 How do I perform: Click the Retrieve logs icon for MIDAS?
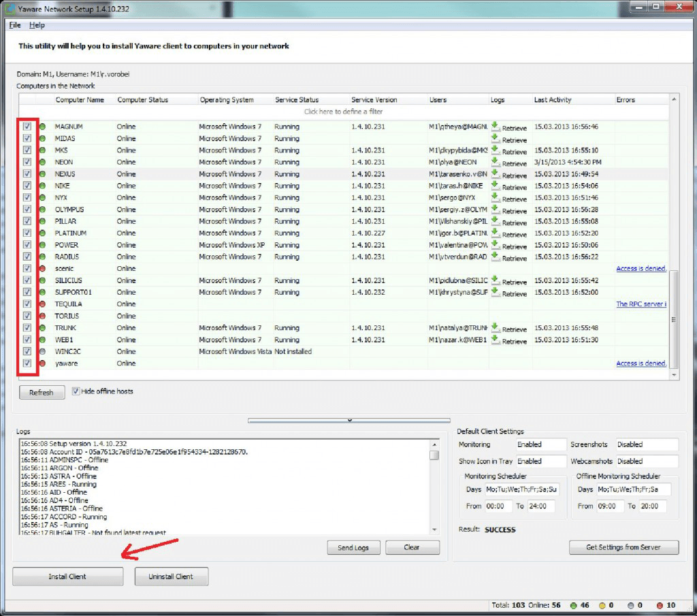click(x=495, y=138)
